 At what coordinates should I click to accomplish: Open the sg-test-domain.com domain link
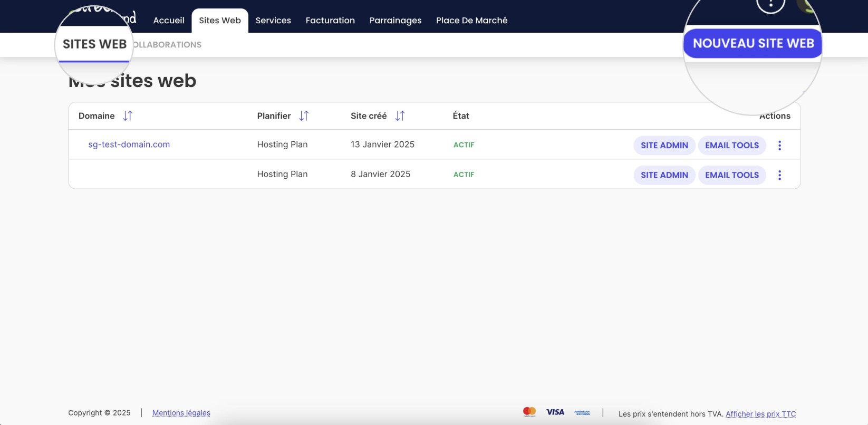pyautogui.click(x=129, y=144)
